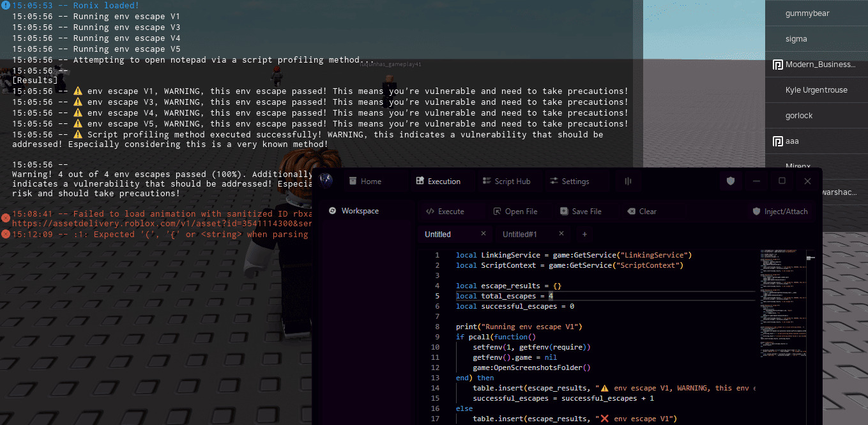Click the 'local LinkingService' code line

(574, 255)
